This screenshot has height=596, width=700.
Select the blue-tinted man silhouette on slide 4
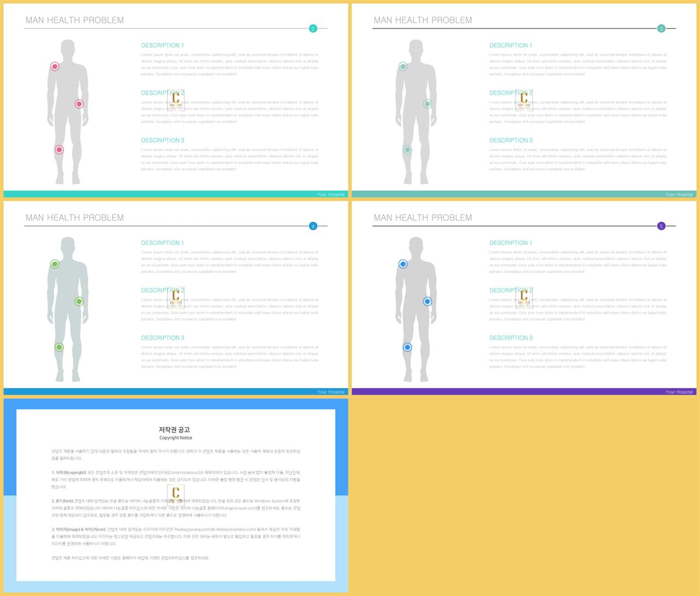click(68, 309)
